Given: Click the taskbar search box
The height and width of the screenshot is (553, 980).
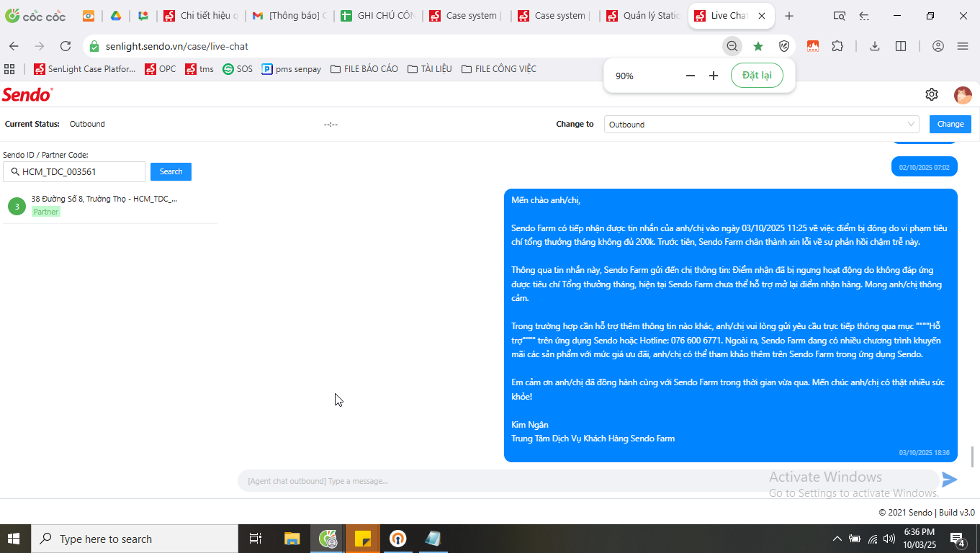Looking at the screenshot, I should [x=134, y=539].
